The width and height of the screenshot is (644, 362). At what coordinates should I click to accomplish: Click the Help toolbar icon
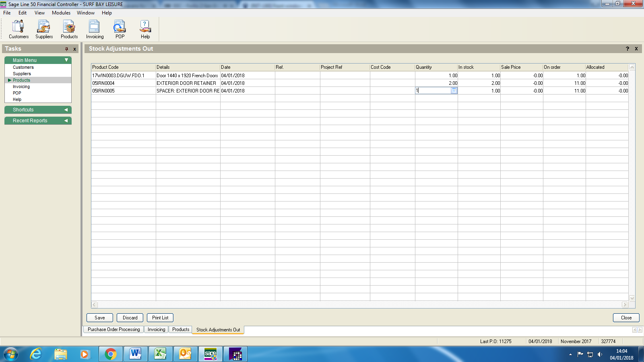pos(145,29)
